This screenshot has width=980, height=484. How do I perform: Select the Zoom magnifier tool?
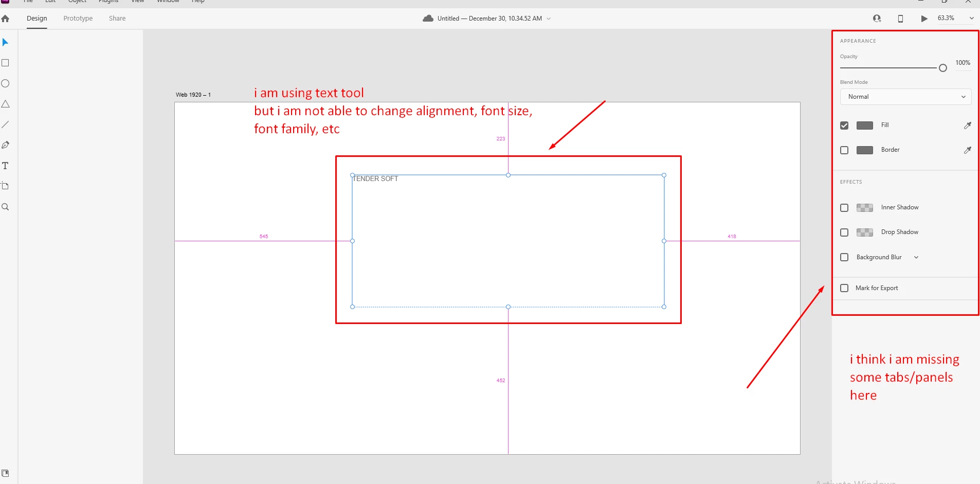point(5,207)
